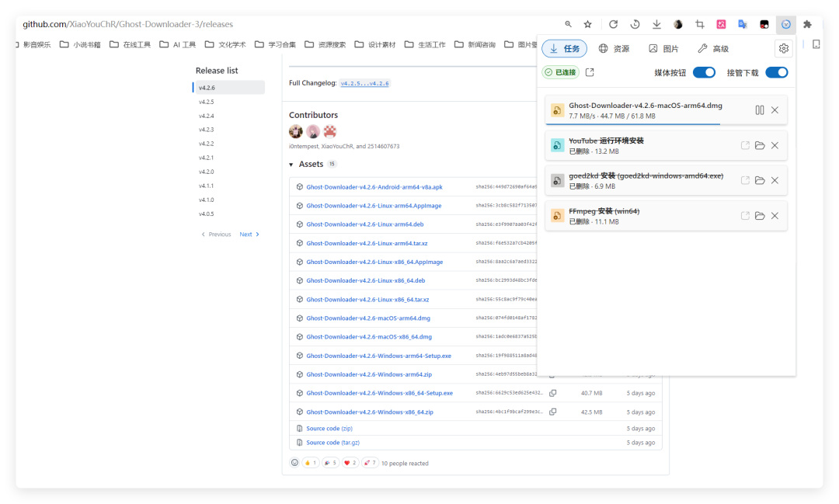Click the github.com address bar URL
Image resolution: width=839 pixels, height=504 pixels.
128,24
